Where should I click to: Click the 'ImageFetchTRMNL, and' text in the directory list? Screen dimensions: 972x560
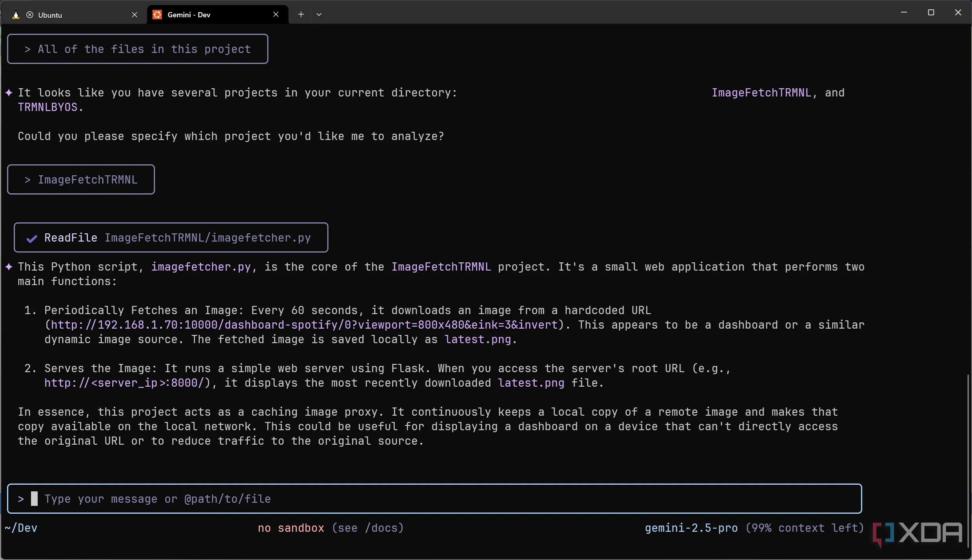click(778, 93)
